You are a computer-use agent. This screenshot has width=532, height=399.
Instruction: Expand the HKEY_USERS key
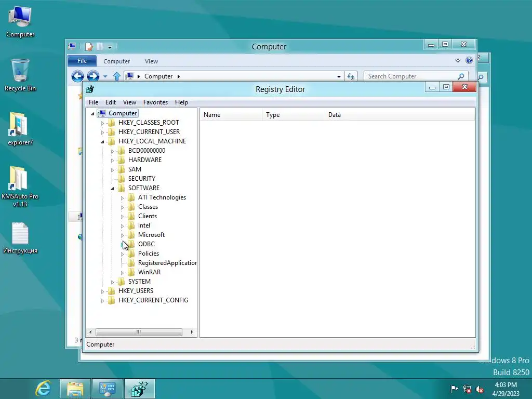coord(102,291)
